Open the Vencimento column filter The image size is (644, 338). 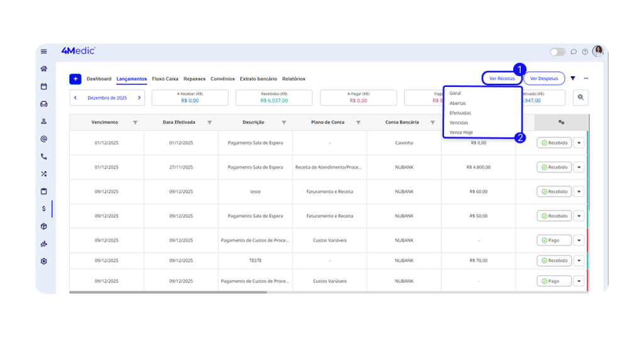[x=135, y=123]
